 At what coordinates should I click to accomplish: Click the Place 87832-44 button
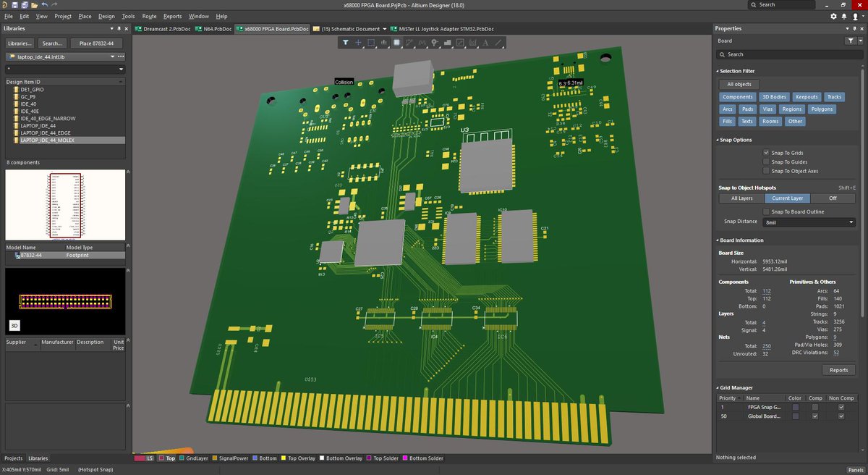tap(95, 43)
